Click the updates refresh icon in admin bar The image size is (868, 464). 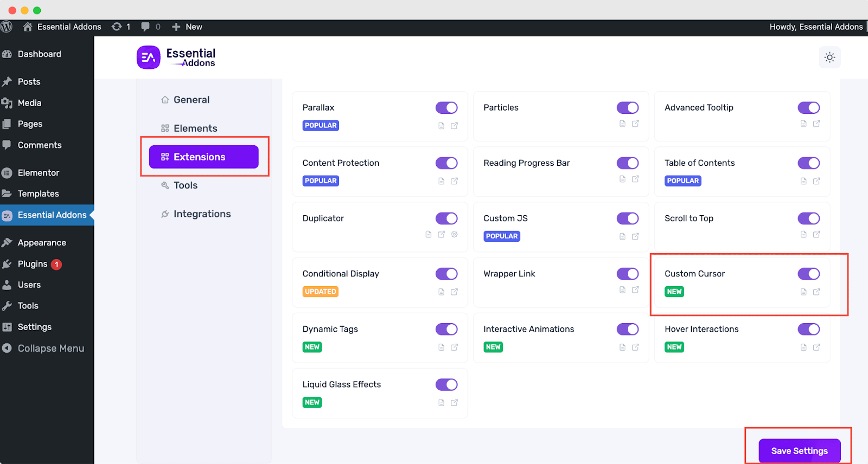117,27
